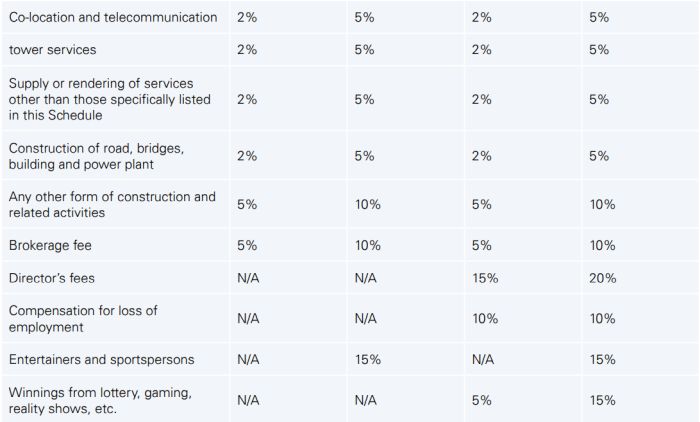Click first-column 5% in Brokerage fee row
Image resolution: width=700 pixels, height=422 pixels.
tap(247, 244)
